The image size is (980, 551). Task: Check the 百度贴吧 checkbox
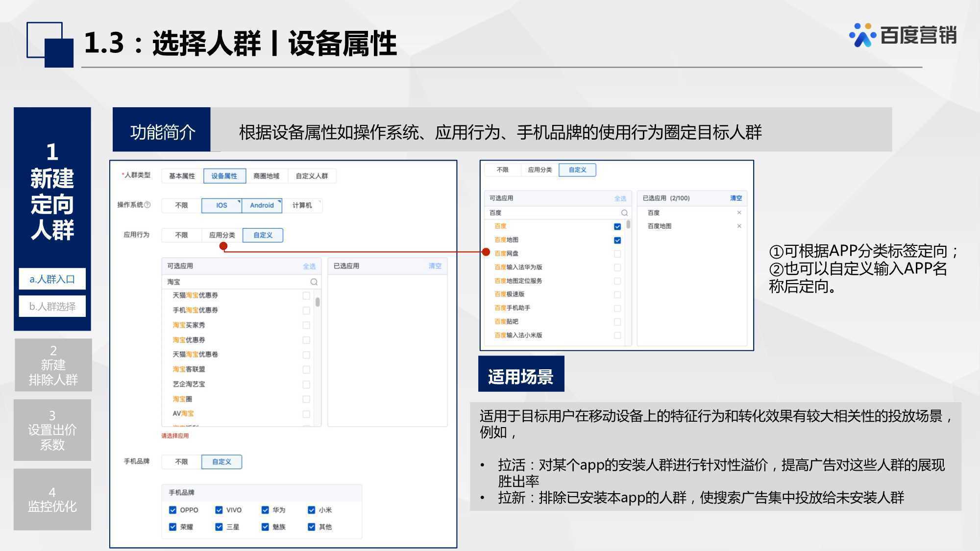point(617,322)
